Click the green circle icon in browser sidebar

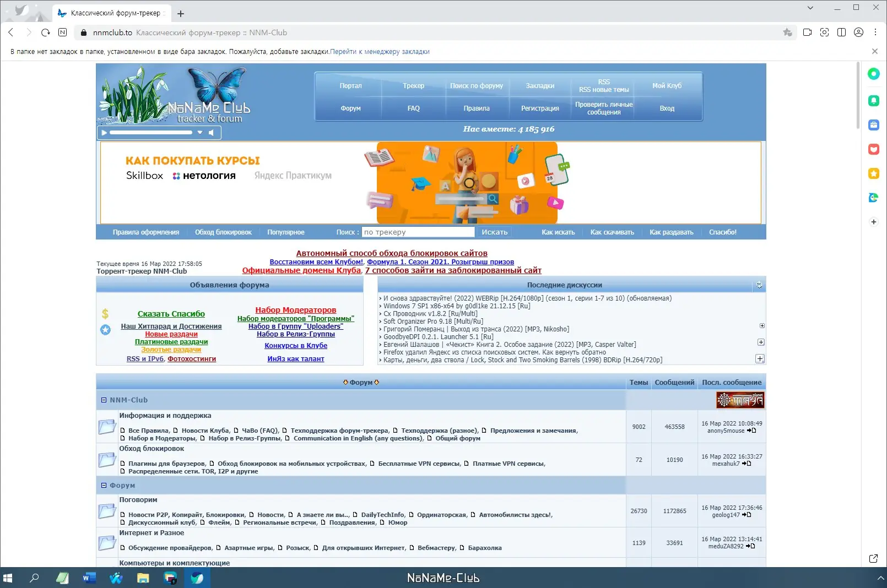tap(874, 74)
